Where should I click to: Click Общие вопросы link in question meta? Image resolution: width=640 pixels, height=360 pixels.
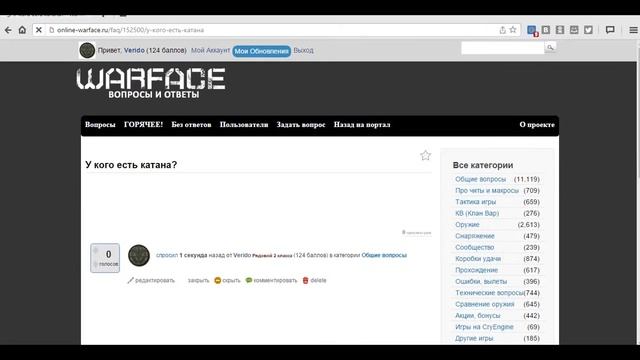tap(384, 255)
